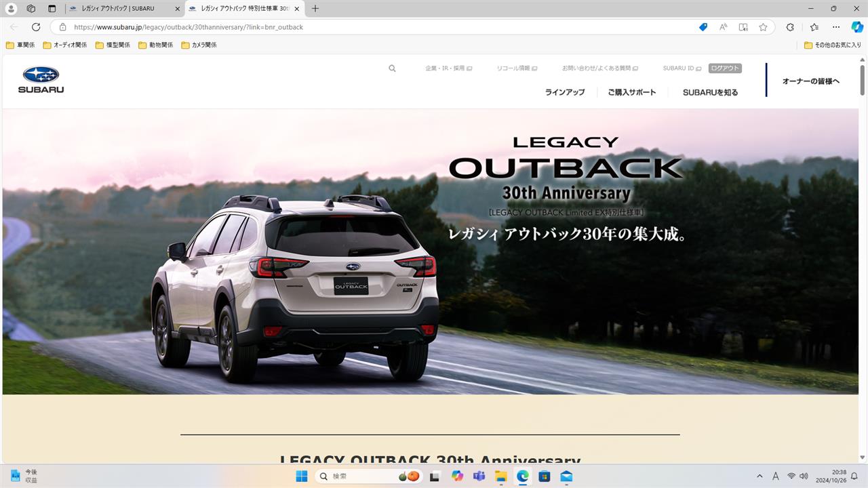Open Edge Settings and more menu
The height and width of the screenshot is (488, 868).
pos(836,27)
